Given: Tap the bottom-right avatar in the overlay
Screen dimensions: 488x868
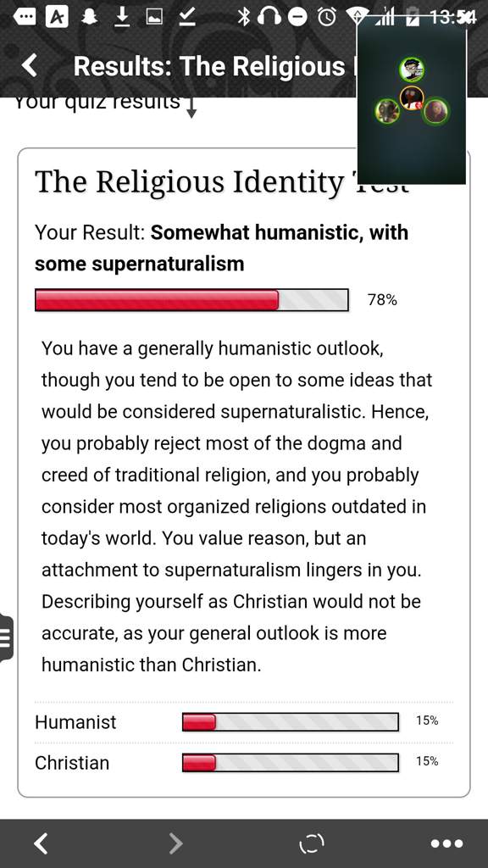Looking at the screenshot, I should click(436, 111).
